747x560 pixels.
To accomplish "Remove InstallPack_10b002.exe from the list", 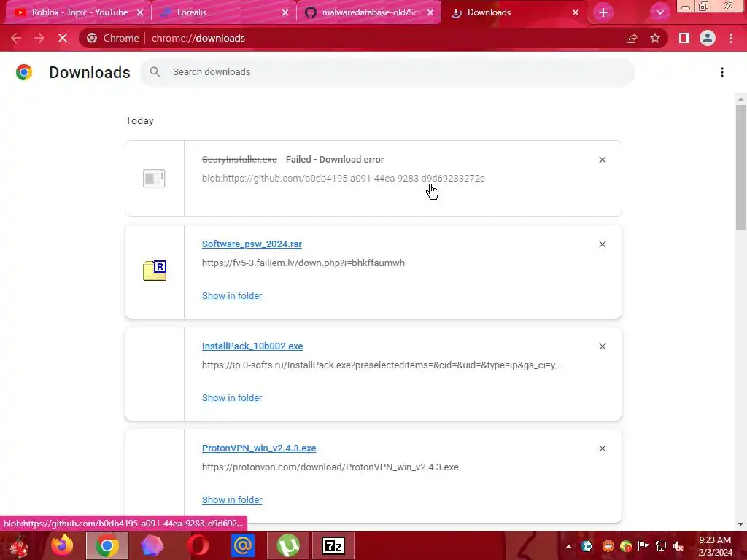I will (x=603, y=346).
